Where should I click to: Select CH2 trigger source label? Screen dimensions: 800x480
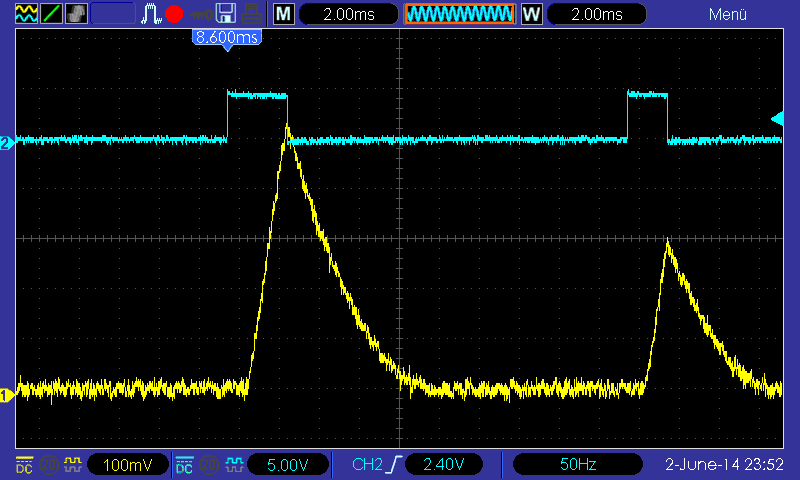[367, 465]
